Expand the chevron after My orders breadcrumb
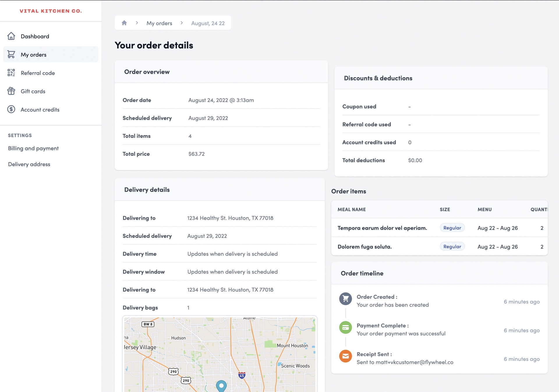This screenshot has height=392, width=559. click(x=182, y=23)
